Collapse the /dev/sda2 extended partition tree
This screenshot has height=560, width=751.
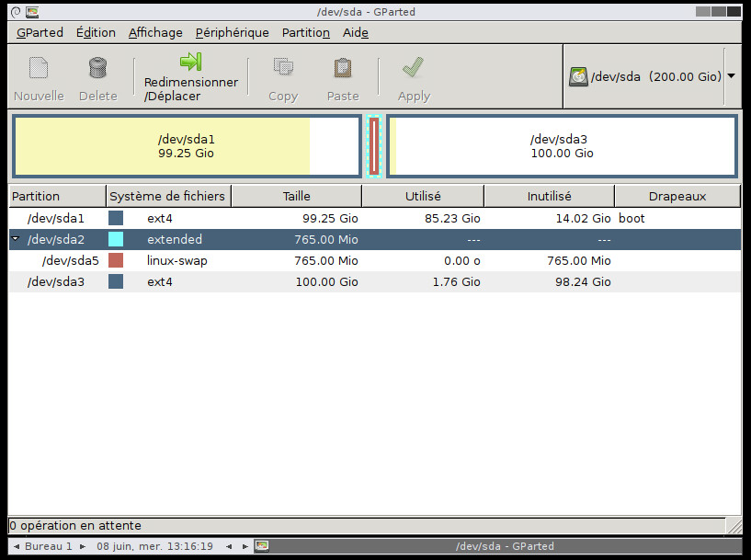tap(16, 239)
